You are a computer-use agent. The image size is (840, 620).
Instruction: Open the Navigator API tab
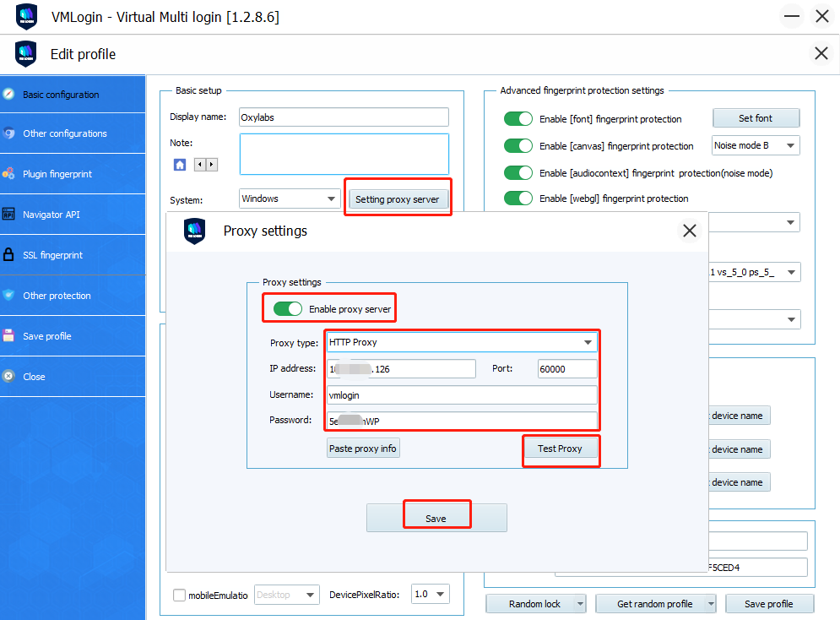click(x=73, y=215)
